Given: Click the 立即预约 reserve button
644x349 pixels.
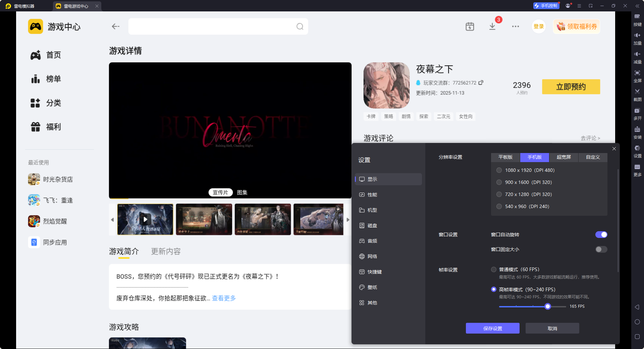Looking at the screenshot, I should click(571, 87).
